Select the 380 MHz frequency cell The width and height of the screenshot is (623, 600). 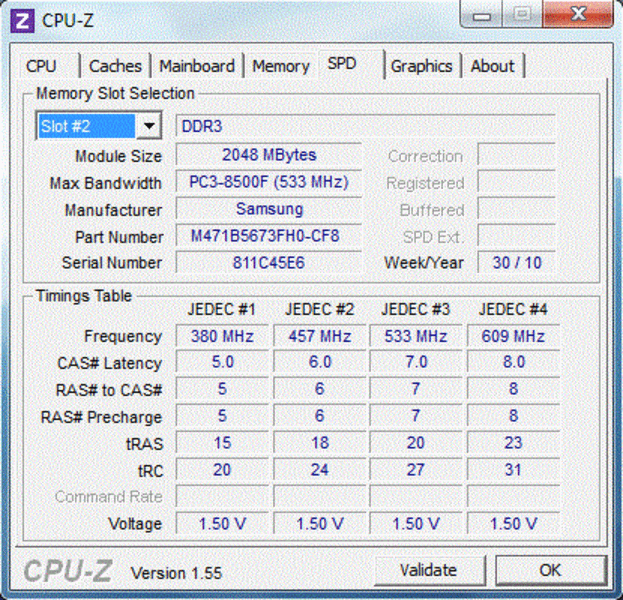pos(222,336)
